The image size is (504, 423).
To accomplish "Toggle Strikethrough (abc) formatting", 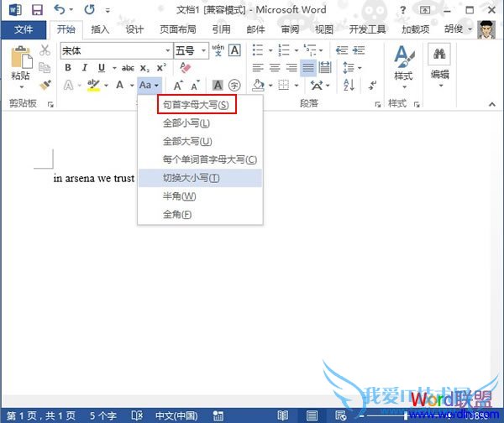I will click(x=128, y=68).
